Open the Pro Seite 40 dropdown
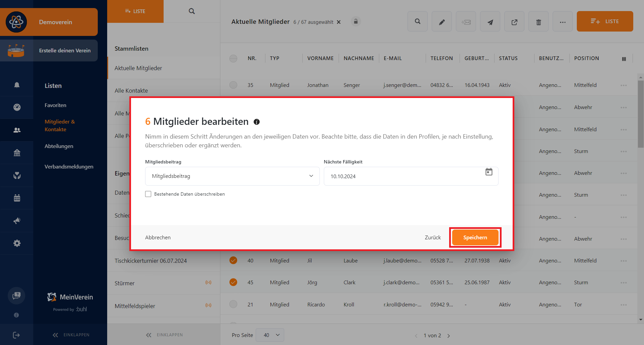 pos(270,335)
